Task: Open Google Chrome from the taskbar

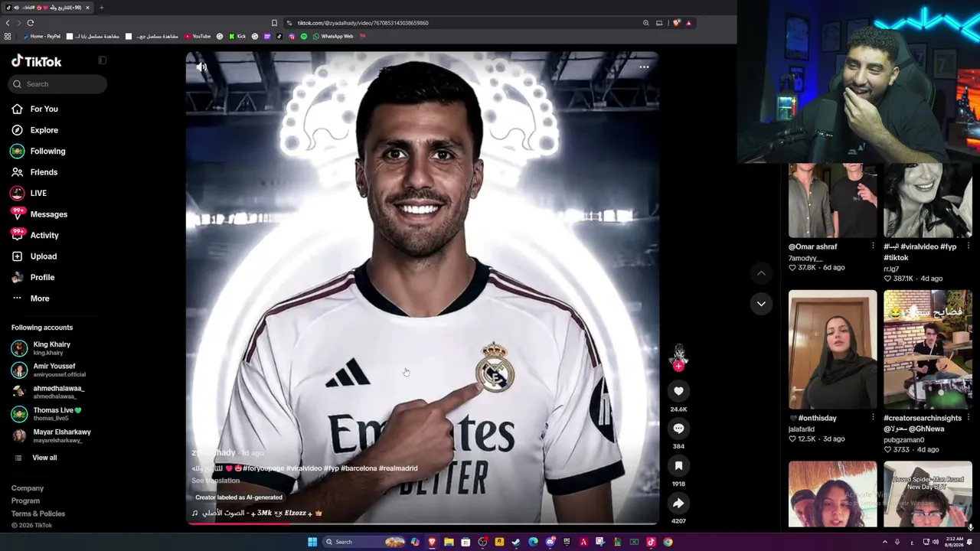Action: point(668,542)
